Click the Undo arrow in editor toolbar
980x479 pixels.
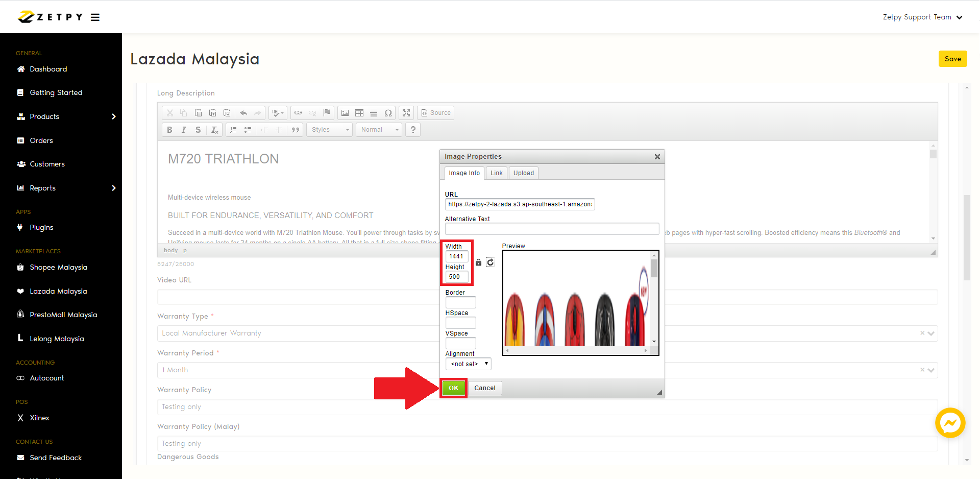click(243, 113)
